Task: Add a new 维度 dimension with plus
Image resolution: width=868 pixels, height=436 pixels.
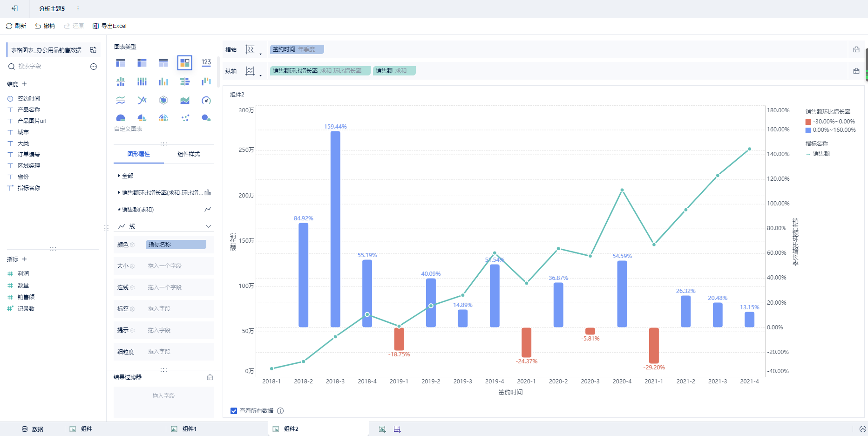Action: [24, 84]
